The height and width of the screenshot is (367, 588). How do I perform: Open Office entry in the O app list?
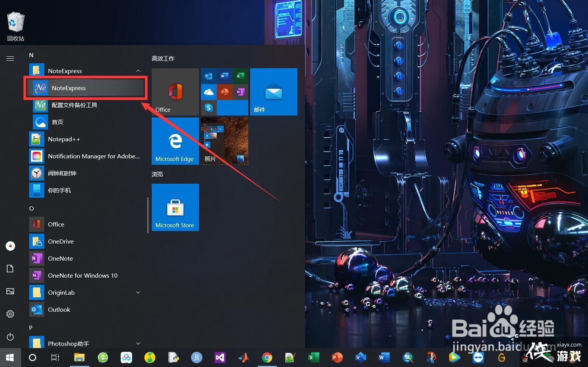[86, 224]
